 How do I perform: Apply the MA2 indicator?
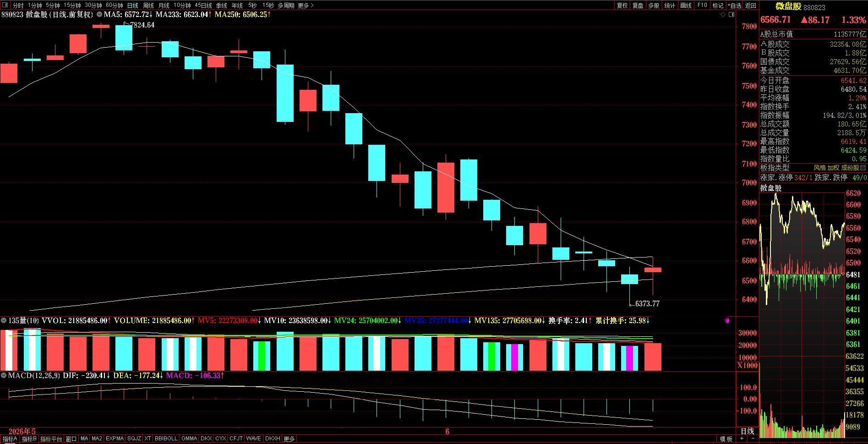pyautogui.click(x=97, y=439)
